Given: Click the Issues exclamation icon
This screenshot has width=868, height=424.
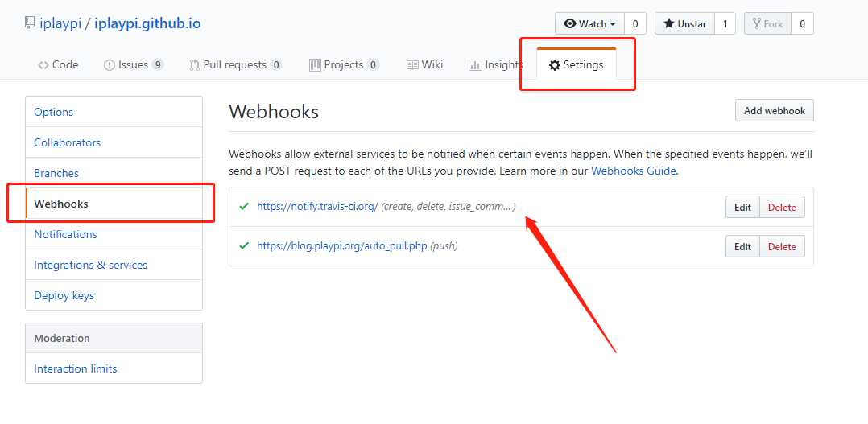Looking at the screenshot, I should pyautogui.click(x=109, y=65).
